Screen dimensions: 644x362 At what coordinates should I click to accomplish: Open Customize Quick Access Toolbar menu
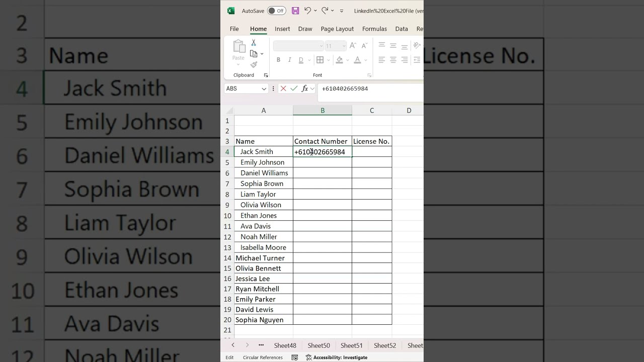click(x=342, y=11)
